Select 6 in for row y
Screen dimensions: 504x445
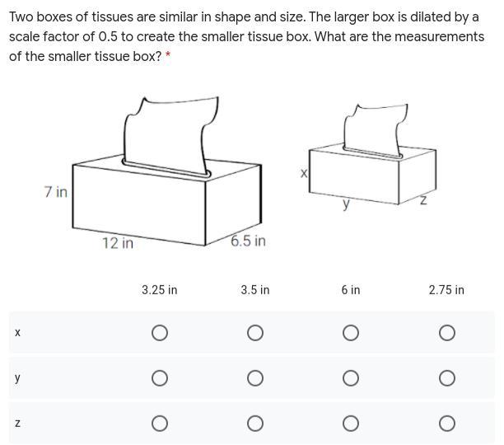tap(351, 378)
